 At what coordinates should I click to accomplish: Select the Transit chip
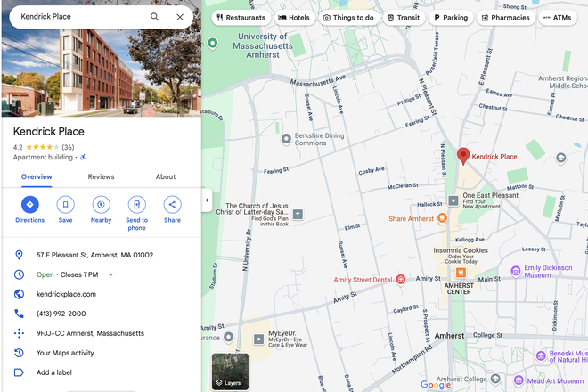pos(404,18)
